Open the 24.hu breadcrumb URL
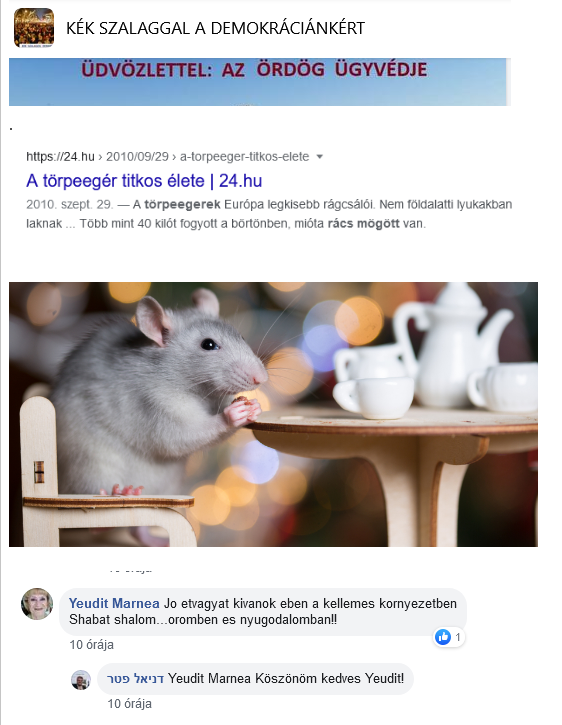 click(x=167, y=157)
